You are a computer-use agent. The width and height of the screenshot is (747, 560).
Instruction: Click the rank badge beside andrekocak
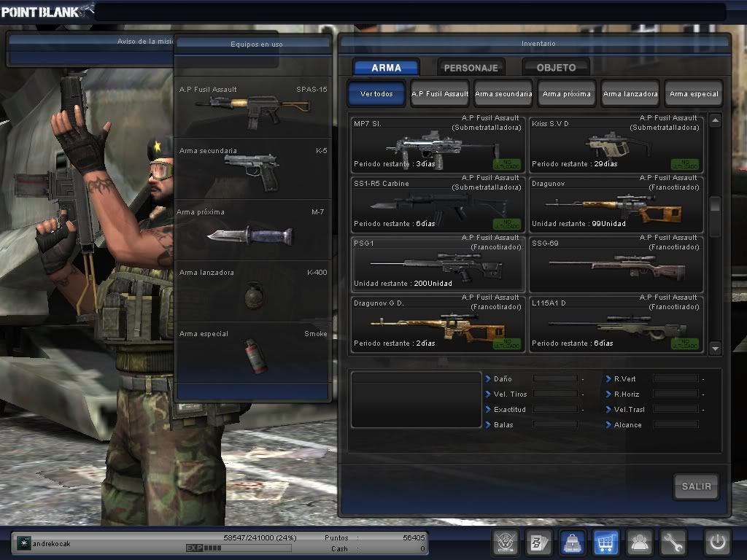pyautogui.click(x=23, y=542)
